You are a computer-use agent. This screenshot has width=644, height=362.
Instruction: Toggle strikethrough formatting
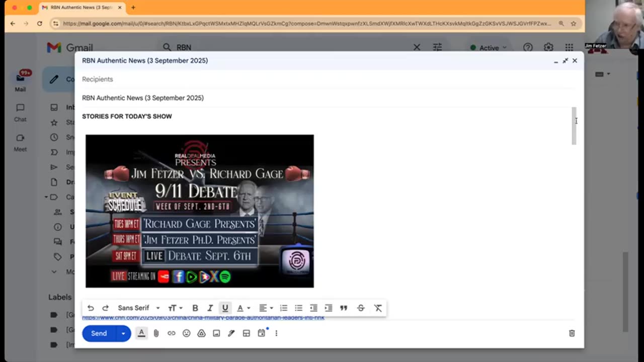coord(361,308)
